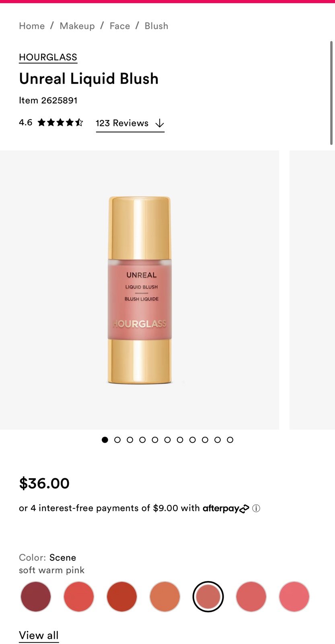Open the Face breadcrumb
335x644 pixels.
click(x=120, y=26)
